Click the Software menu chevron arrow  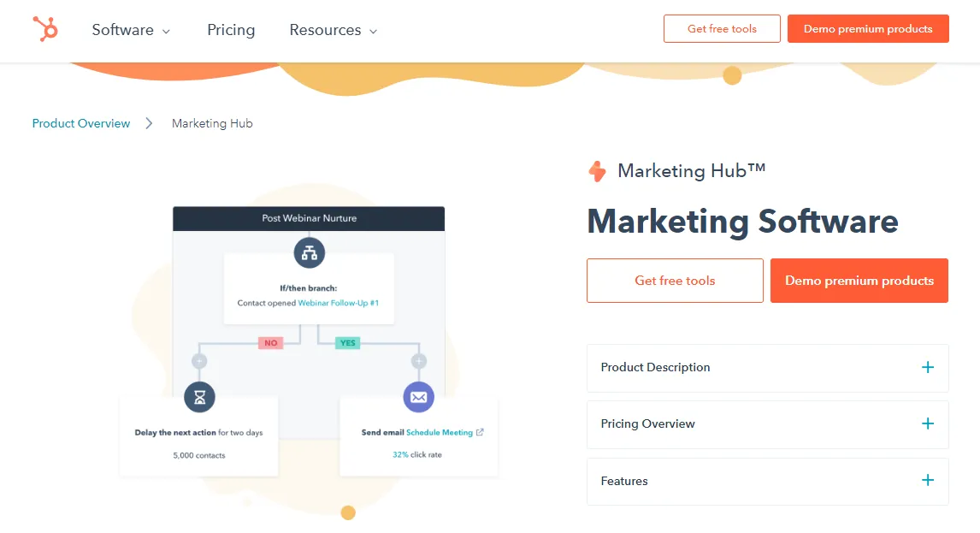[166, 32]
